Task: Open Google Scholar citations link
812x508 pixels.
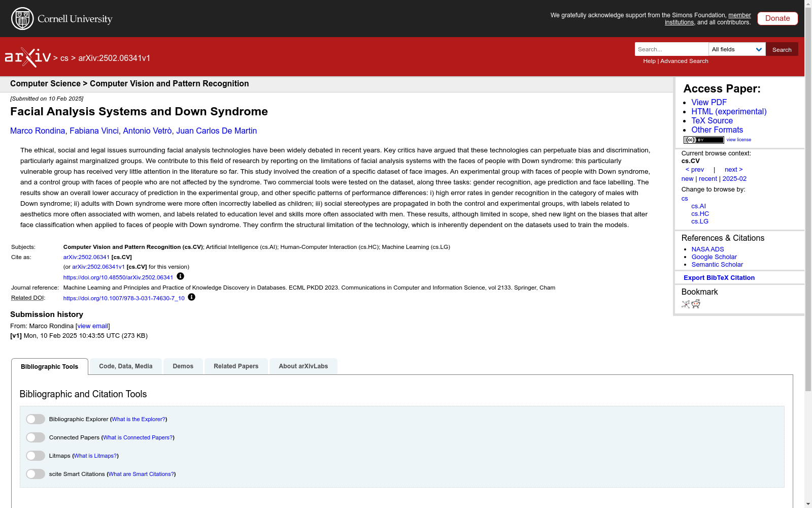Action: 714,257
